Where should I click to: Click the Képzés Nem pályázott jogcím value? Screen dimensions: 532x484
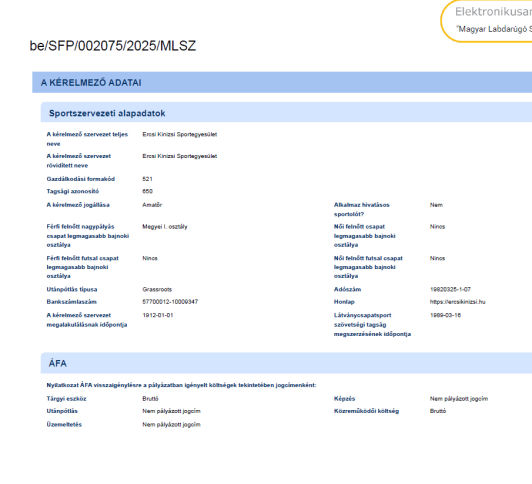pos(459,399)
